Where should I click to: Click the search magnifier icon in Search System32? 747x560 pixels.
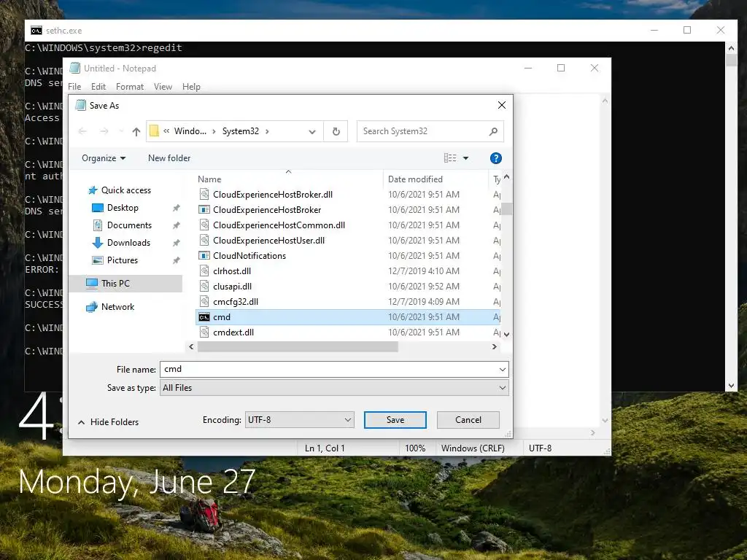click(494, 131)
